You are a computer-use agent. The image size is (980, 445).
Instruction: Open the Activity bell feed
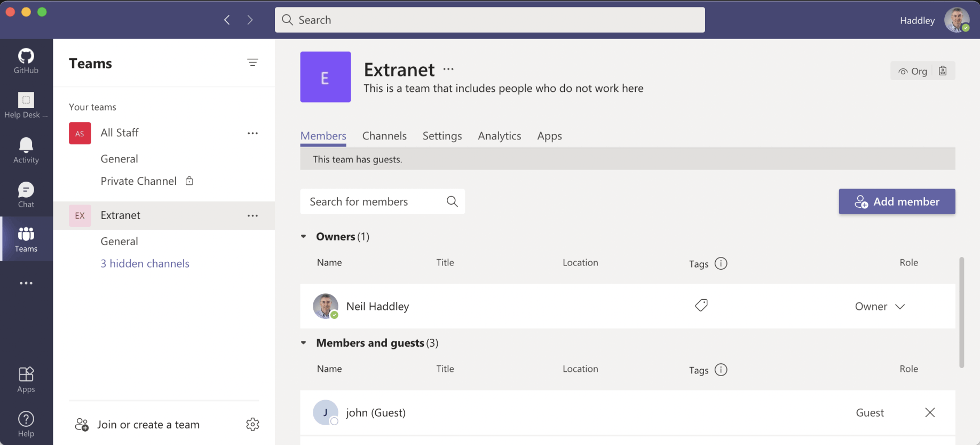[x=26, y=150]
